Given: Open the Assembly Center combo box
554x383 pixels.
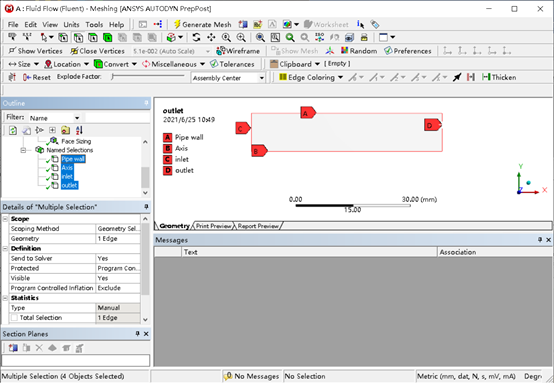Looking at the screenshot, I should coord(228,78).
